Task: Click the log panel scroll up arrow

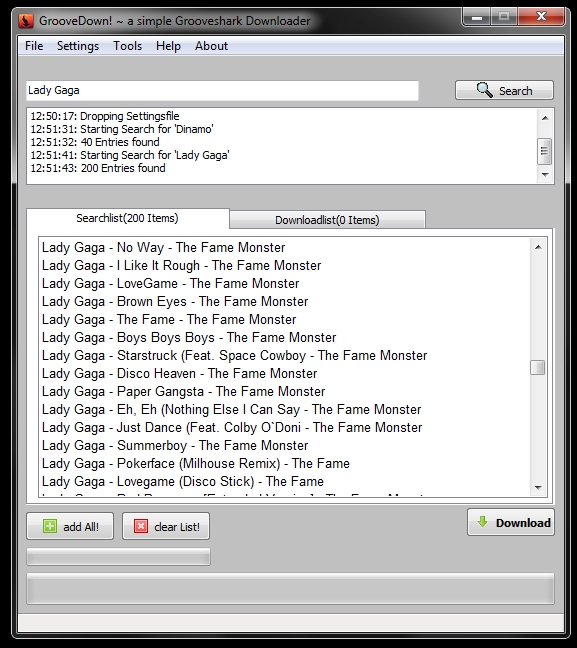Action: point(545,118)
